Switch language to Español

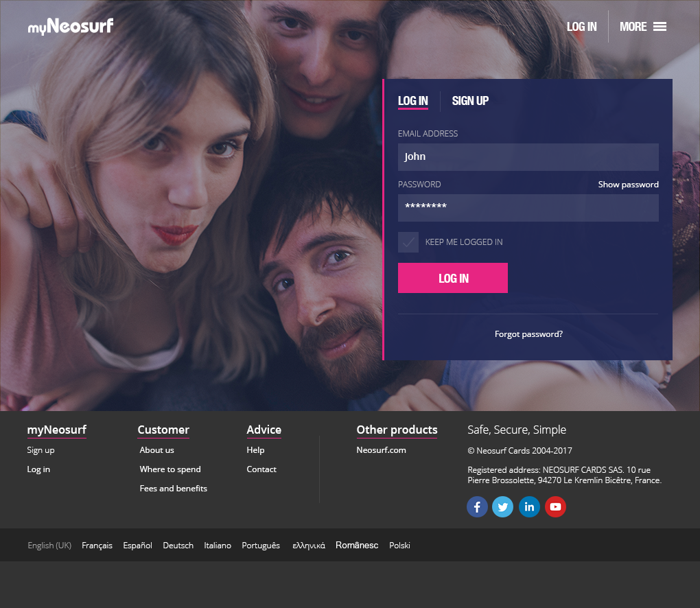[x=137, y=545]
